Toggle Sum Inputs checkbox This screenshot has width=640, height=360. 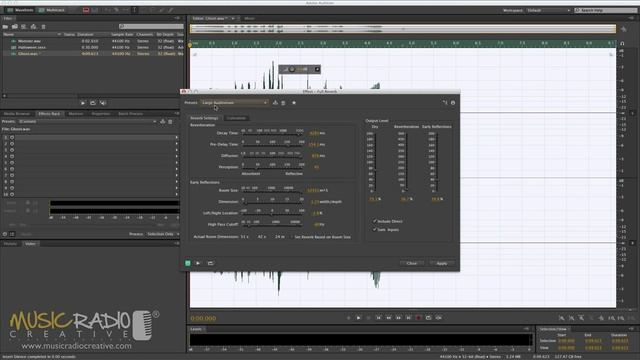(x=374, y=230)
